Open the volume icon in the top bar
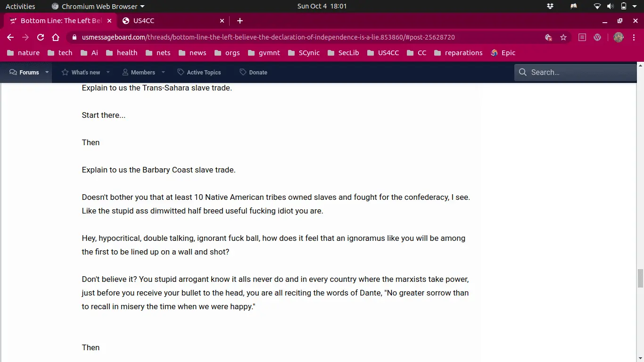 [x=610, y=6]
